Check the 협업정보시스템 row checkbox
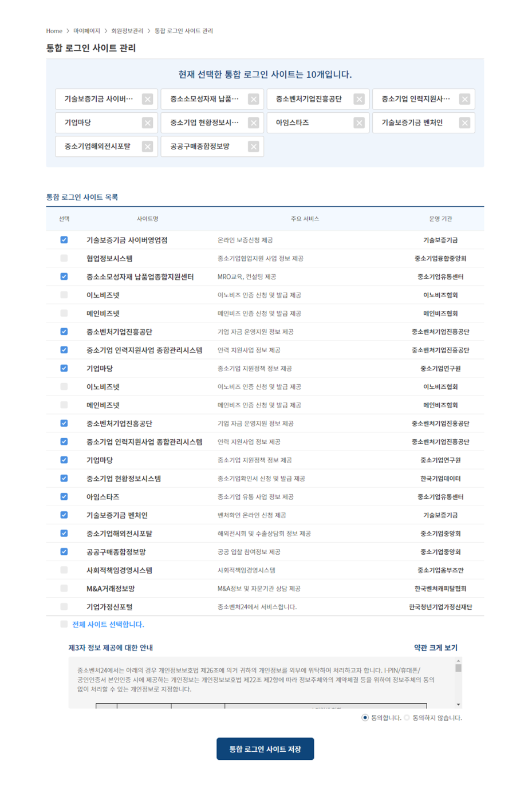 [x=64, y=258]
